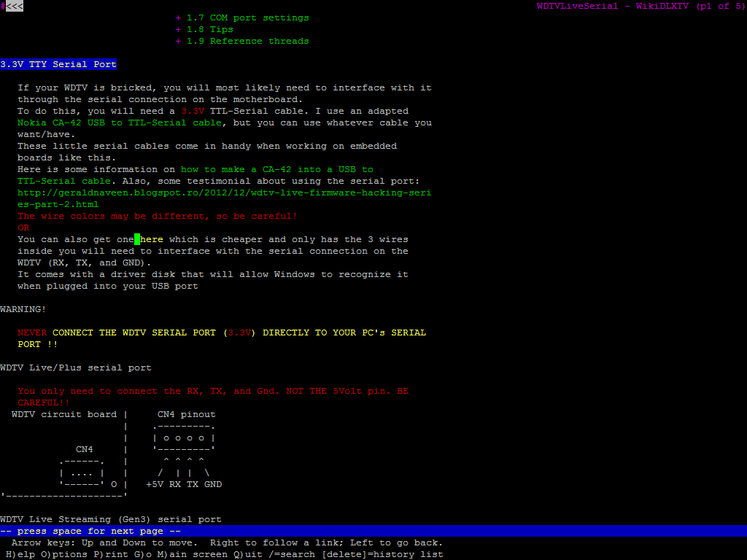This screenshot has width=747, height=560.
Task: Click 'O)ptions' in the bottom command line
Action: [64, 554]
